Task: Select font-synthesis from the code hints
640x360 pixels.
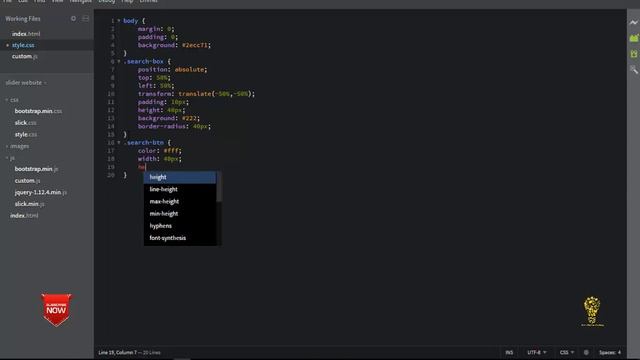Action: [x=180, y=238]
